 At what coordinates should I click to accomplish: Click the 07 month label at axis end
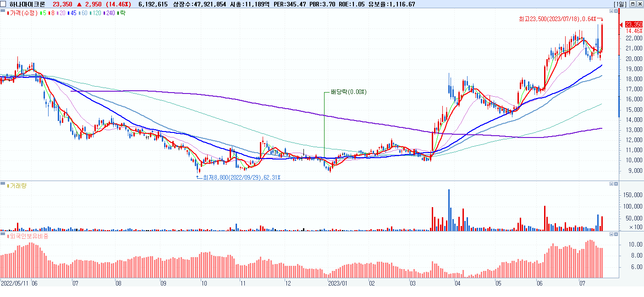click(583, 283)
